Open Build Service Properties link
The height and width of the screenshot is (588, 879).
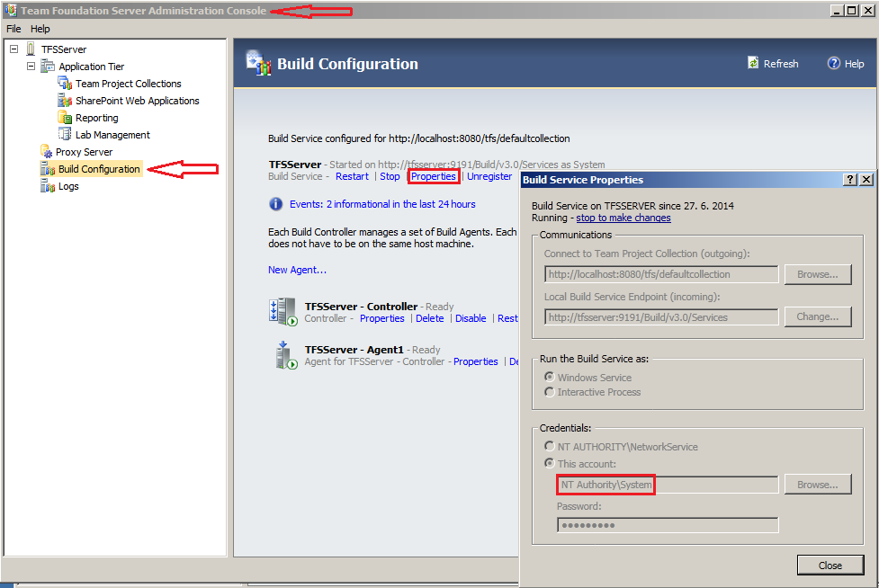434,176
